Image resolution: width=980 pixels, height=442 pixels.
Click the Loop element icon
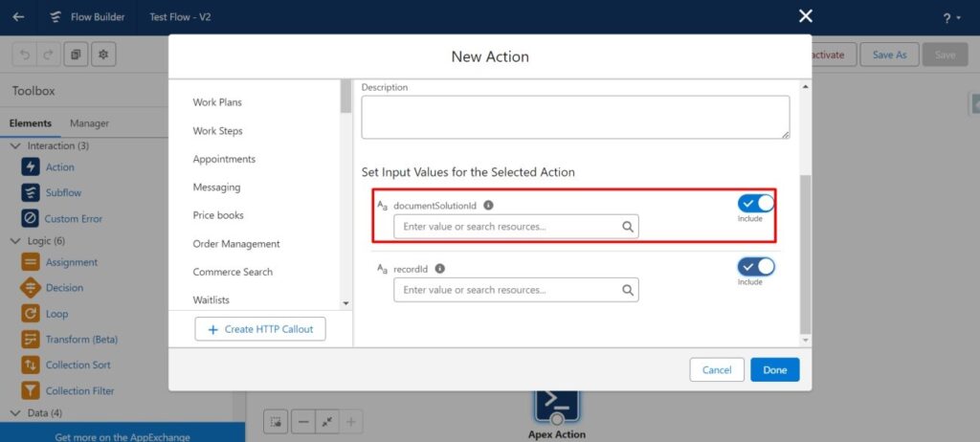30,314
